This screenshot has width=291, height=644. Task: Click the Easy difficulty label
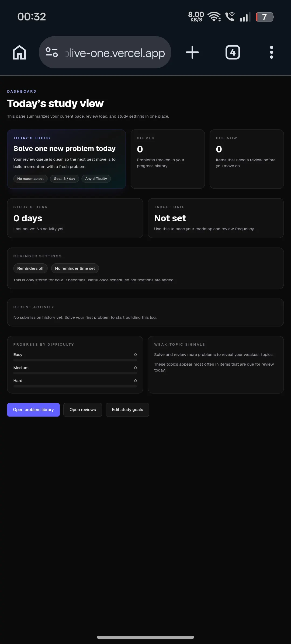point(18,355)
